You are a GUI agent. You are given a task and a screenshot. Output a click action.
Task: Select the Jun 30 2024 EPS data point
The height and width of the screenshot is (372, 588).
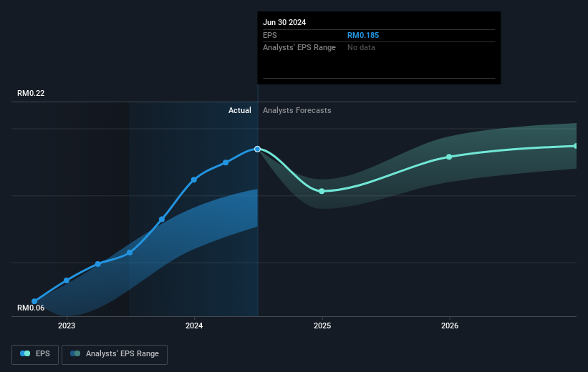(257, 149)
